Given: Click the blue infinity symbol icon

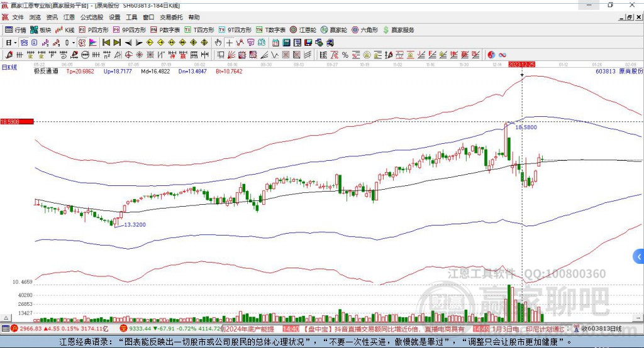Looking at the screenshot, I should 502,55.
